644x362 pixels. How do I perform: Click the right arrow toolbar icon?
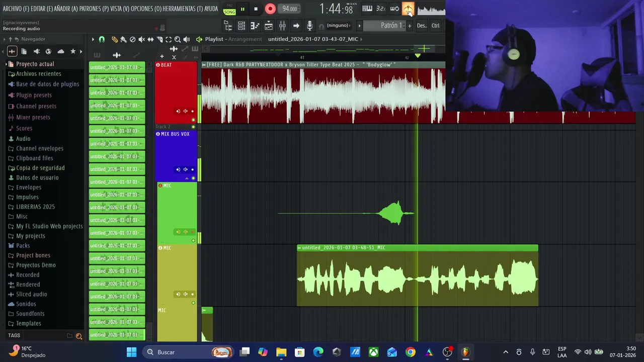point(296,26)
